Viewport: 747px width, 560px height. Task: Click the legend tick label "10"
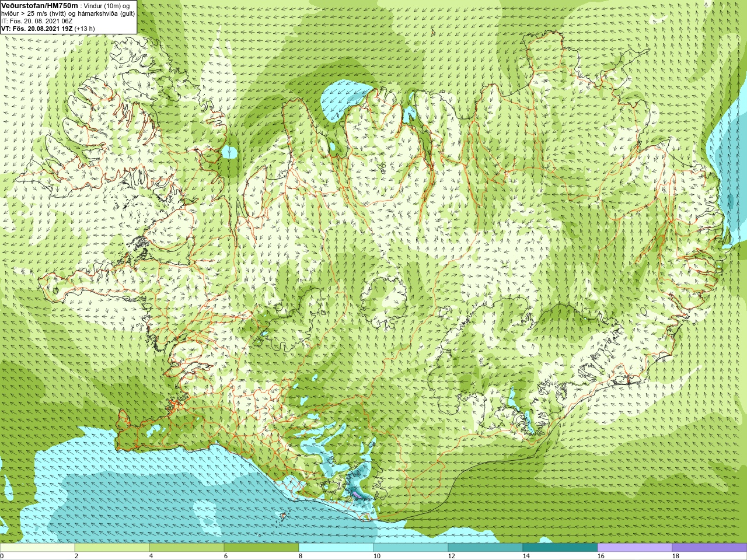click(377, 556)
